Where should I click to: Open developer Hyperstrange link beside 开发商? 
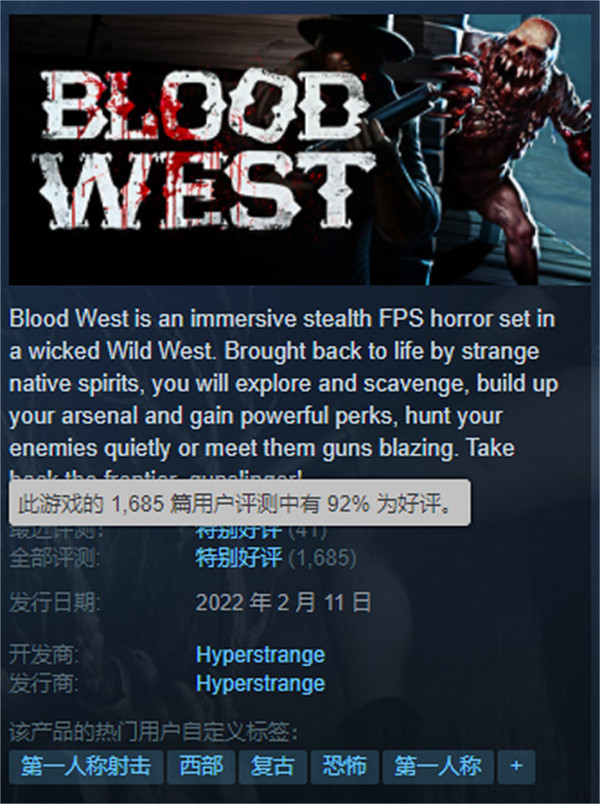point(261,655)
